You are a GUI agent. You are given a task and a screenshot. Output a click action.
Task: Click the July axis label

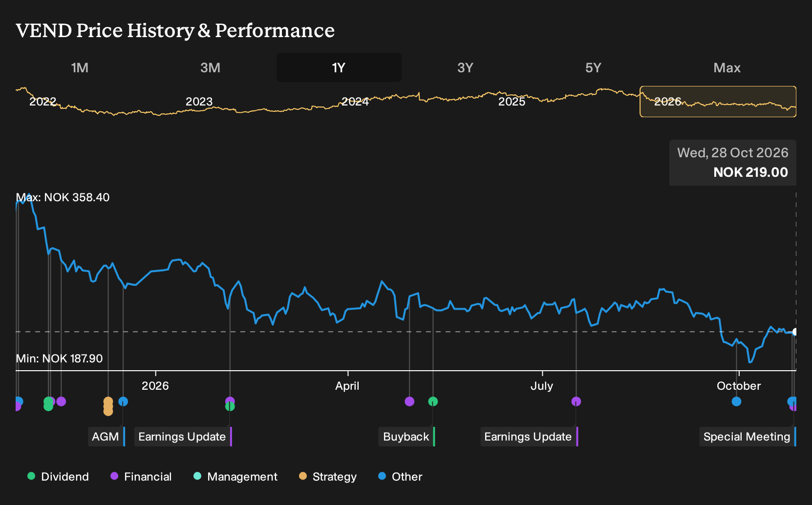click(x=542, y=386)
